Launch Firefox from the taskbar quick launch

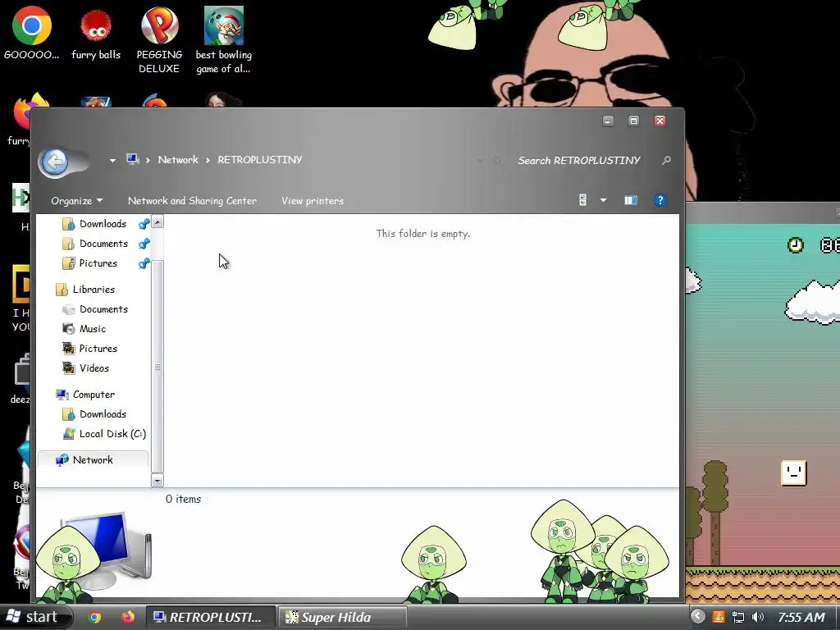[x=127, y=617]
